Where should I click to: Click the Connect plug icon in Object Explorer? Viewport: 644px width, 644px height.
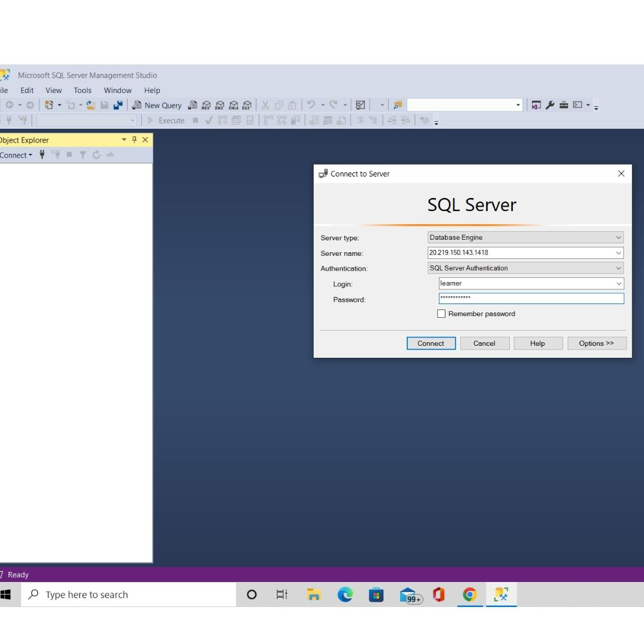(x=42, y=155)
